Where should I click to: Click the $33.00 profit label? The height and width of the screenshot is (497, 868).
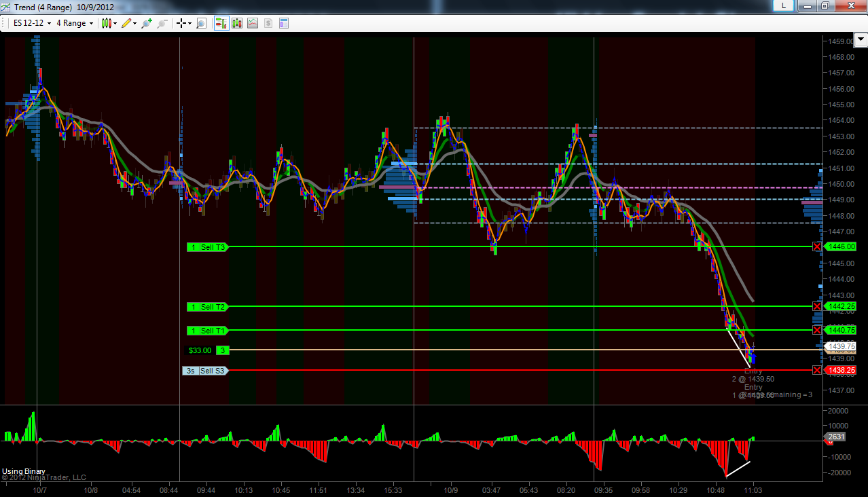coord(200,350)
